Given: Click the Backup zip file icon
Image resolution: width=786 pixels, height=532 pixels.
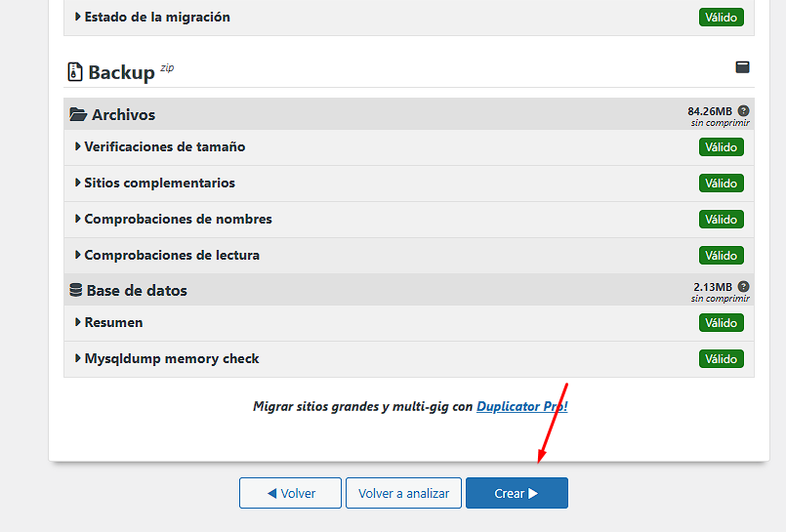Looking at the screenshot, I should [75, 72].
